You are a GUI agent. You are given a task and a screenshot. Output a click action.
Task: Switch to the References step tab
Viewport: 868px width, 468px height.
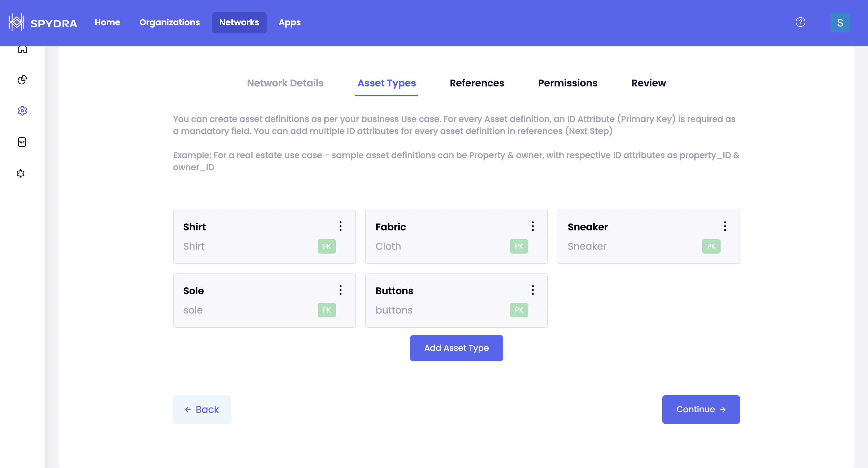pyautogui.click(x=476, y=83)
